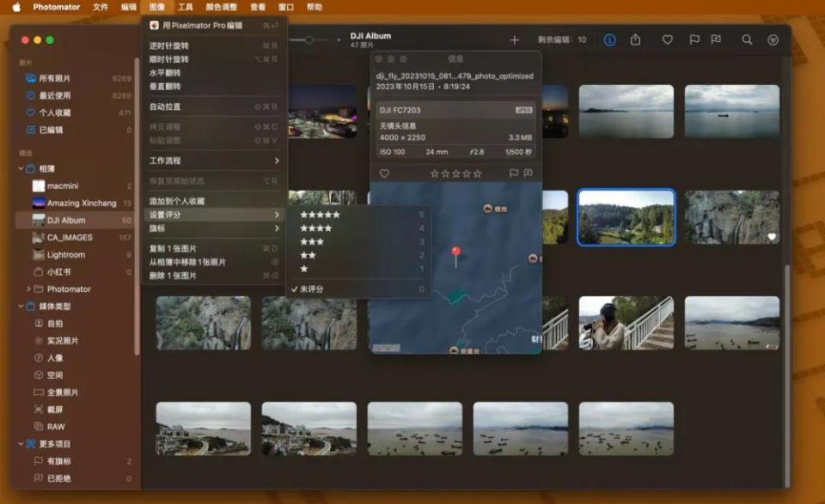Choose 水平翻转 menu item
The height and width of the screenshot is (504, 825).
click(214, 73)
